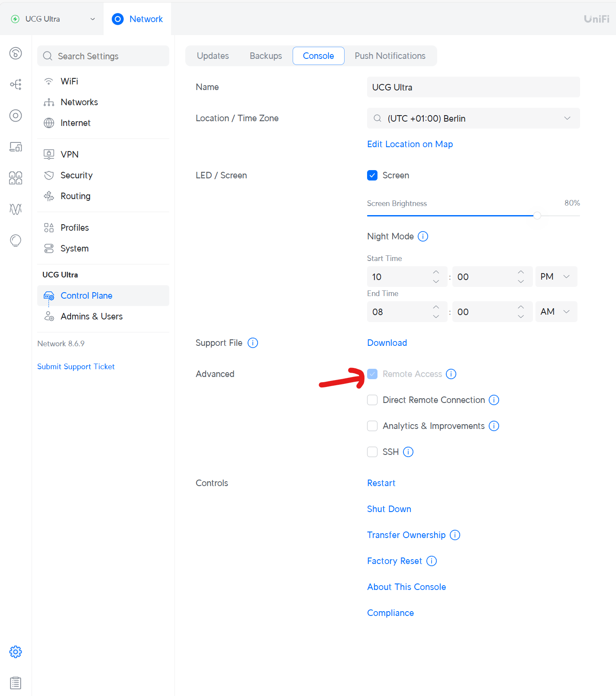Screen dimensions: 616x696
Task: Show SSH info icon
Action: click(408, 452)
